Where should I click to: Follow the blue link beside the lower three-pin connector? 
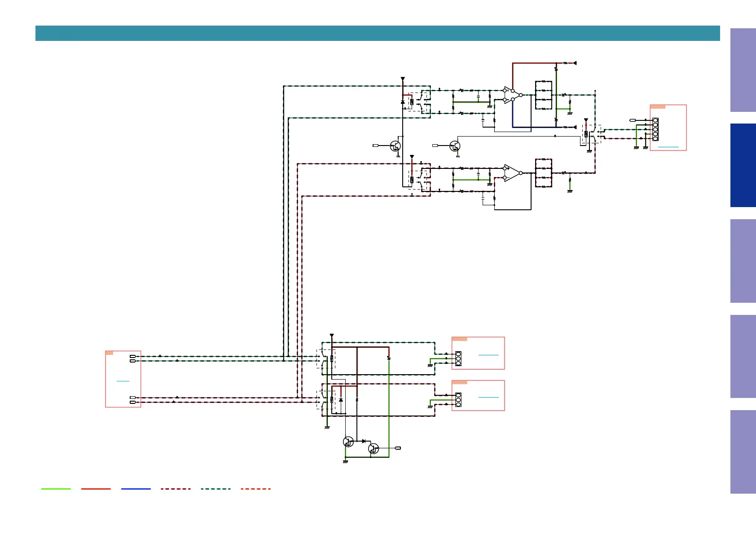click(488, 397)
